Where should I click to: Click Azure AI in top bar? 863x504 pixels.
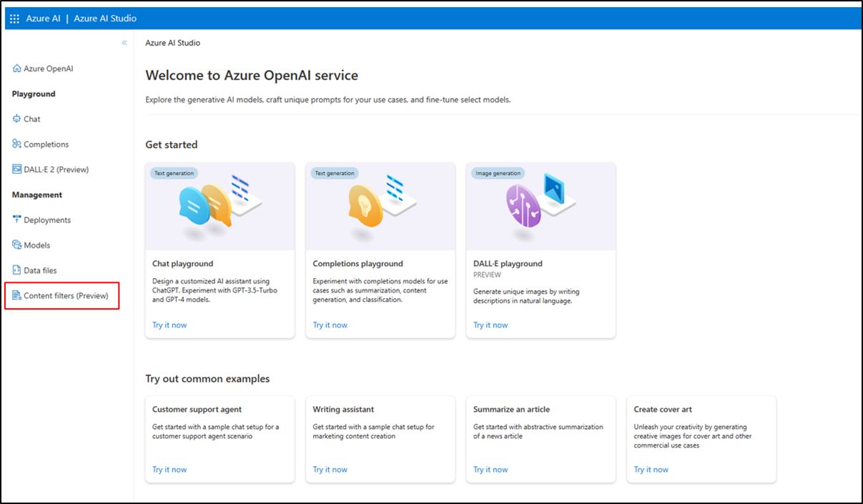(43, 19)
